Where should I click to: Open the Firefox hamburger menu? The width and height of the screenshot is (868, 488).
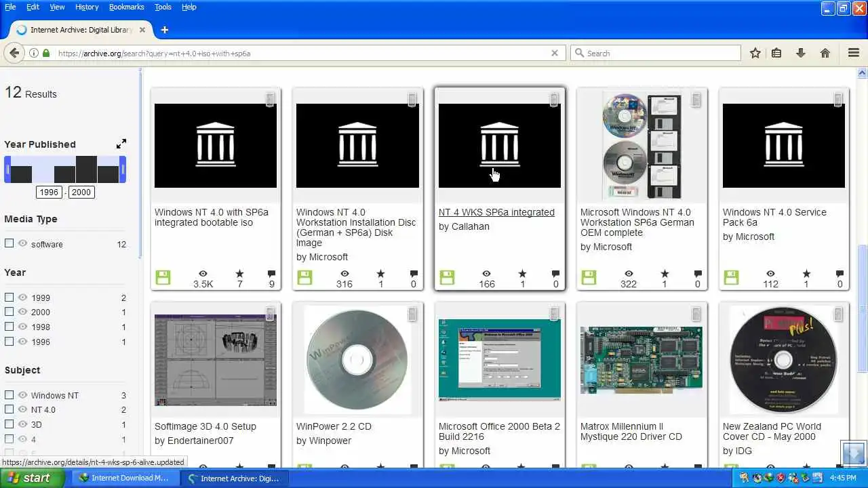click(854, 53)
